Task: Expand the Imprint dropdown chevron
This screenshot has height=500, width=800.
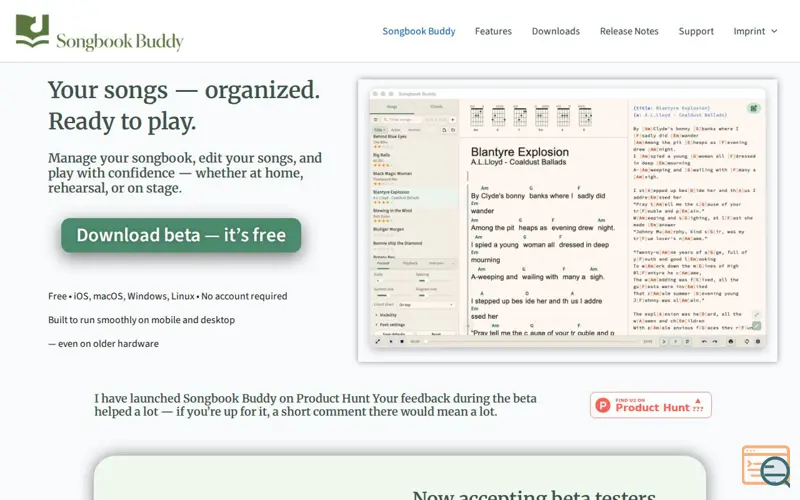Action: click(774, 31)
